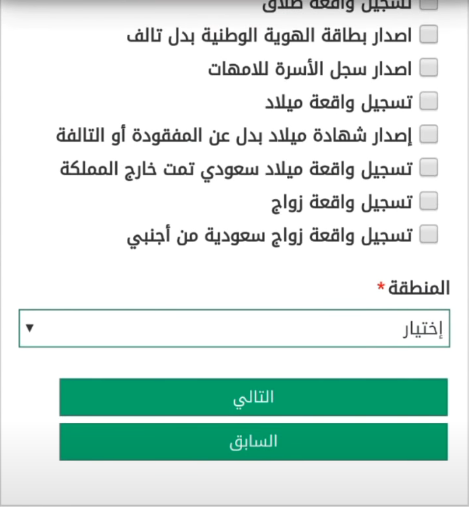Viewport: 469px width, 507px height.
Task: Tick the partially visible تسجيل واقعة طلاق checkbox
Action: 429,5
